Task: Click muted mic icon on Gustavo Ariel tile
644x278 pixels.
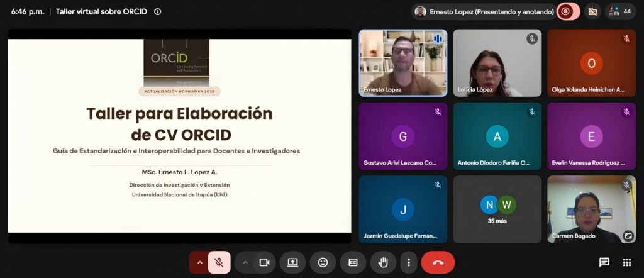Action: coord(438,112)
